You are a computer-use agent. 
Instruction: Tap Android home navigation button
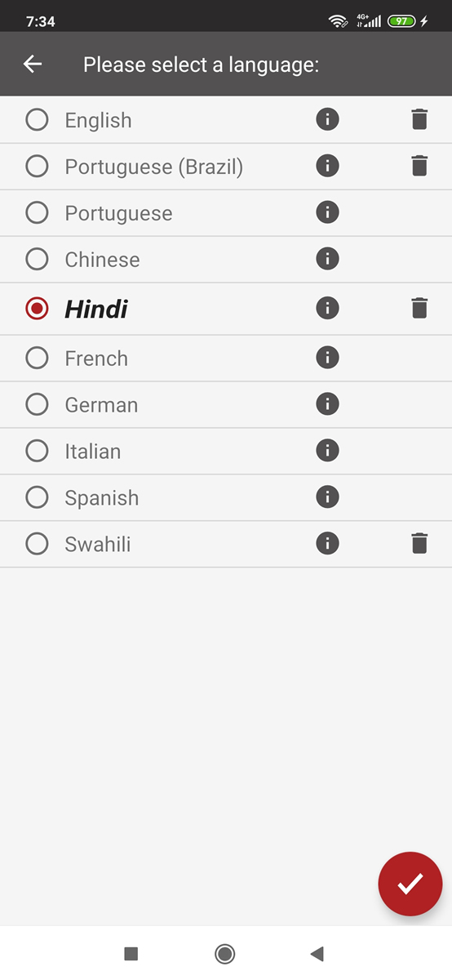point(225,953)
